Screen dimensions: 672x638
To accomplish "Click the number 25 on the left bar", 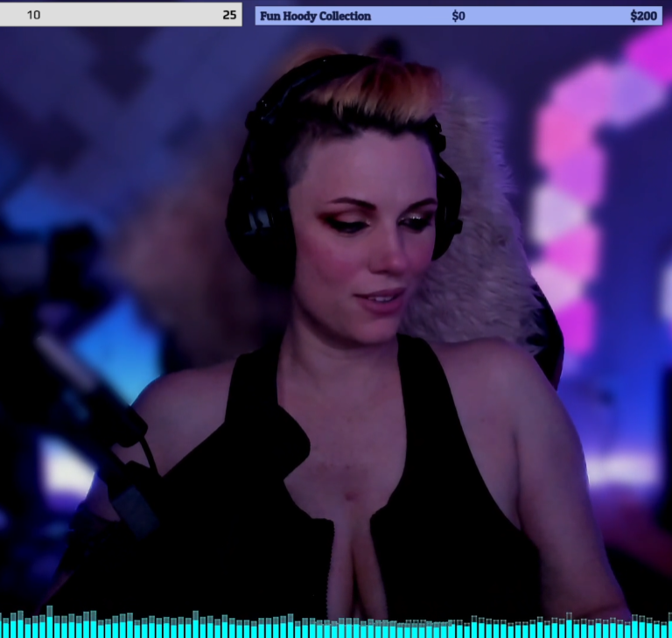I will coord(229,16).
